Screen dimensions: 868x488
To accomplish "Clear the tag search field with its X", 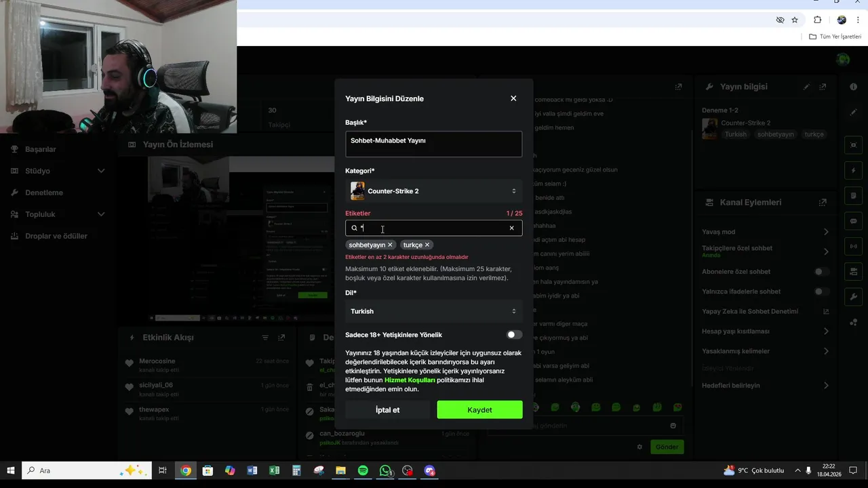I will coord(511,228).
